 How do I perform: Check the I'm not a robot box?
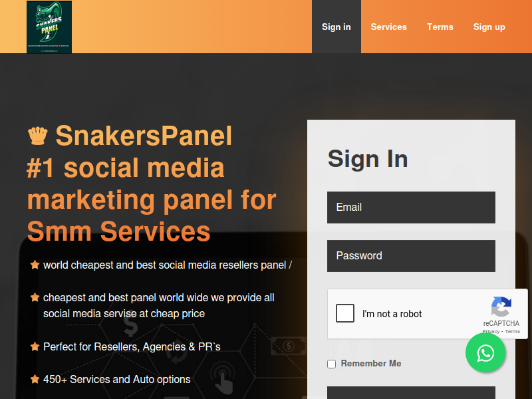pos(345,313)
